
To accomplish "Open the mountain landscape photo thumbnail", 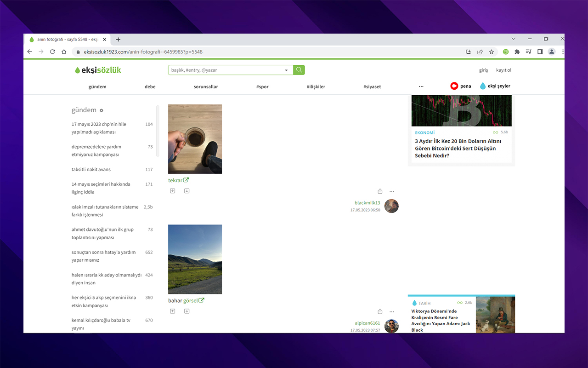I will click(195, 259).
